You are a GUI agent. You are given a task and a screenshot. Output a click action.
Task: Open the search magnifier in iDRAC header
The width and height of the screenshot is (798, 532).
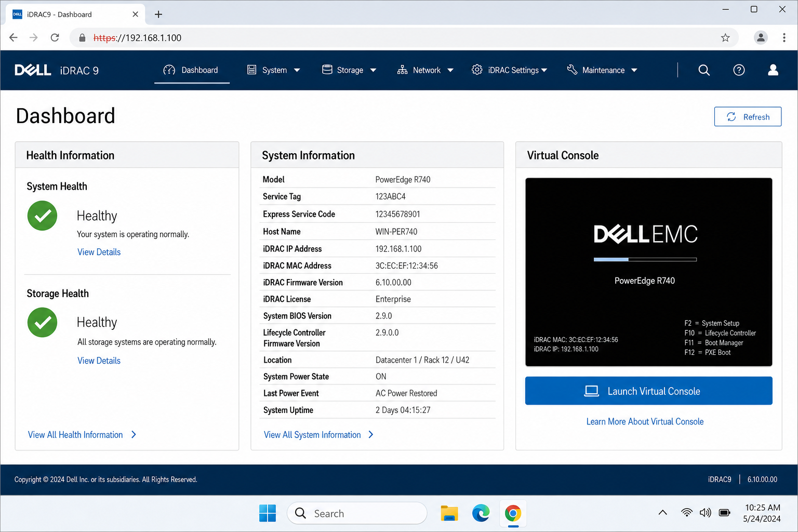click(x=704, y=70)
